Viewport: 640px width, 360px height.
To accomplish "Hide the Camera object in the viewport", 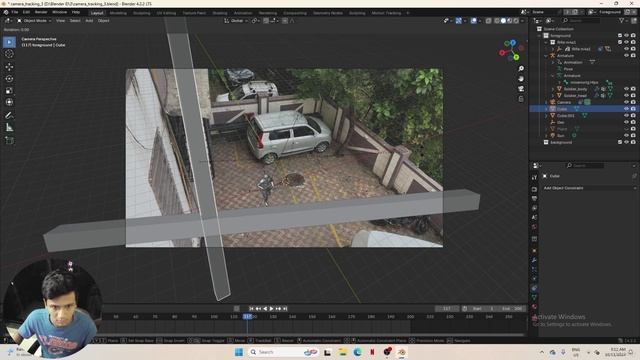I will tap(626, 102).
